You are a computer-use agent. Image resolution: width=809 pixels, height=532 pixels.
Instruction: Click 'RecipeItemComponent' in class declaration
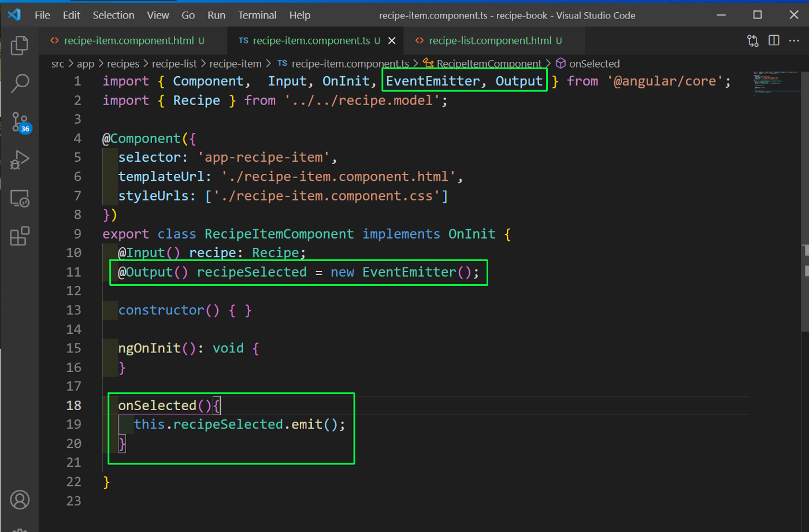[x=279, y=234]
